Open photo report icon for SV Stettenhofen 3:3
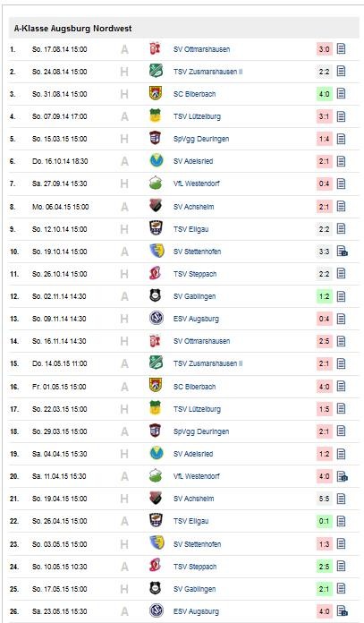 click(342, 252)
